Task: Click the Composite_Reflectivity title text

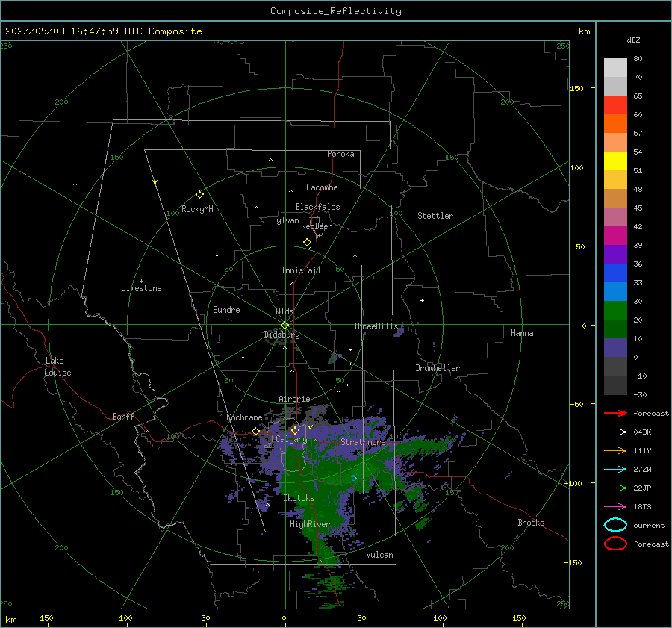Action: pos(336,11)
